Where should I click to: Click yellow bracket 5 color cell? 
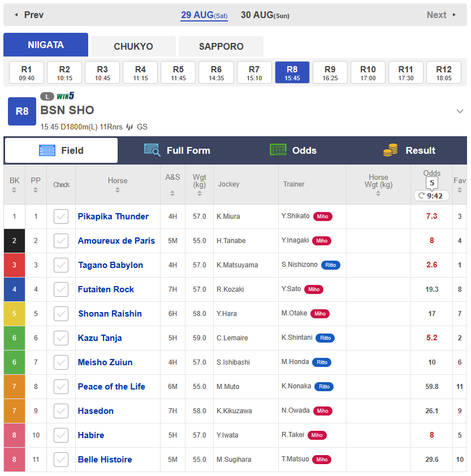(14, 314)
